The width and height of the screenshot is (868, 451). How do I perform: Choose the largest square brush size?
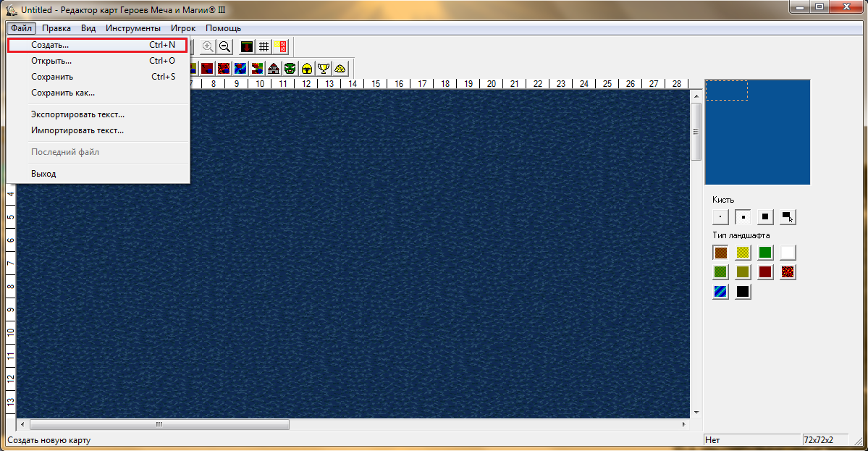765,217
